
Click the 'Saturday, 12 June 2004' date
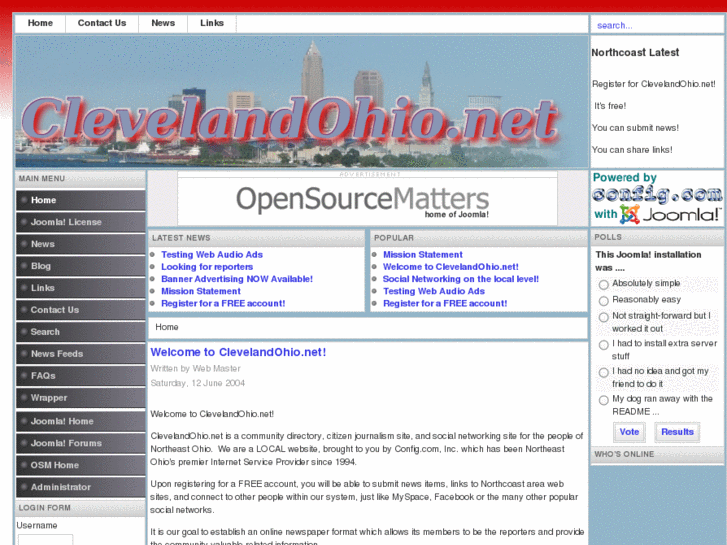[x=198, y=383]
